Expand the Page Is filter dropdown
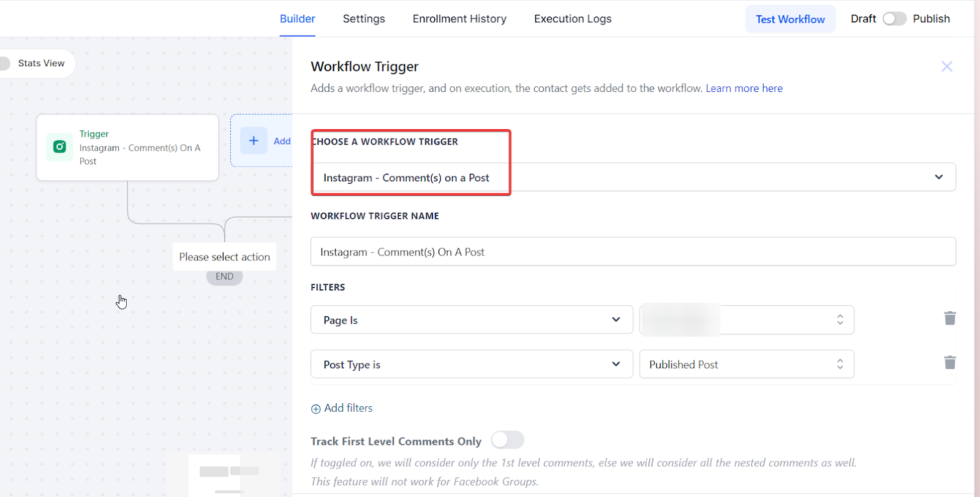This screenshot has width=980, height=497. pos(472,320)
